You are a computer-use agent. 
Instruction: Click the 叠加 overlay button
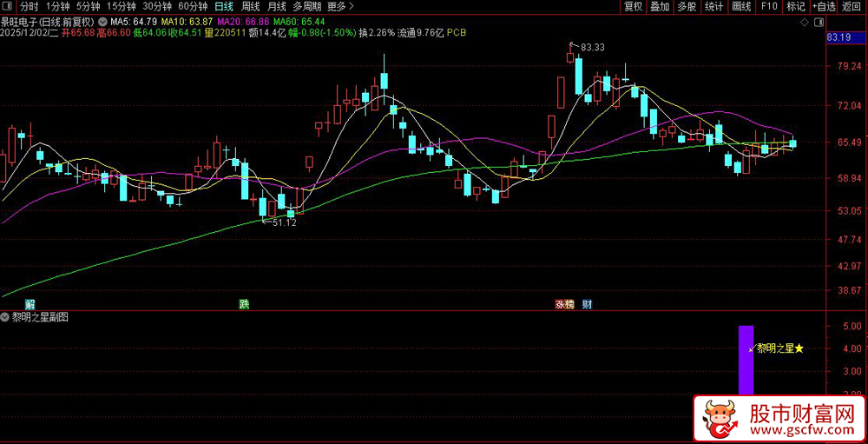(660, 7)
